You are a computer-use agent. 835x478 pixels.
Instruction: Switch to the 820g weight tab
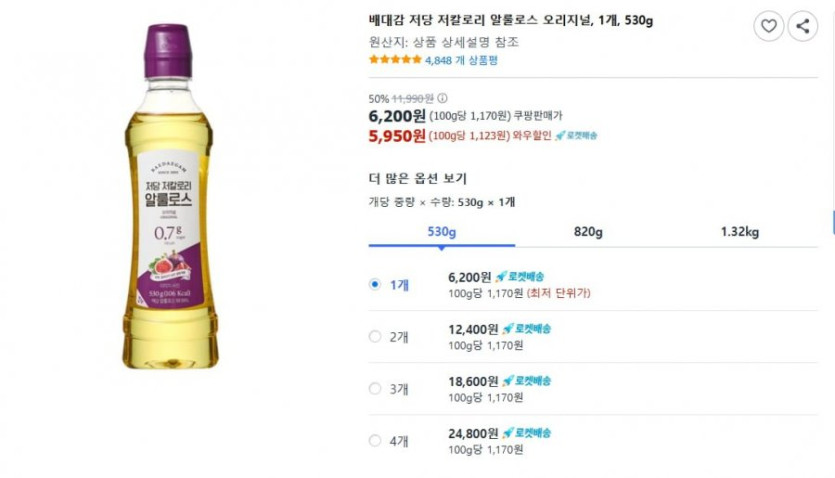pyautogui.click(x=588, y=232)
